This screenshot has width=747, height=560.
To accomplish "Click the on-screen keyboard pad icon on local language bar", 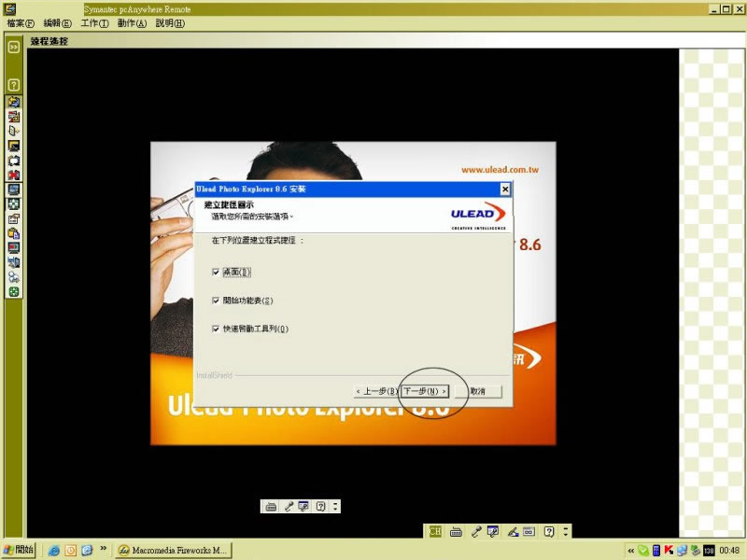I will [x=529, y=531].
